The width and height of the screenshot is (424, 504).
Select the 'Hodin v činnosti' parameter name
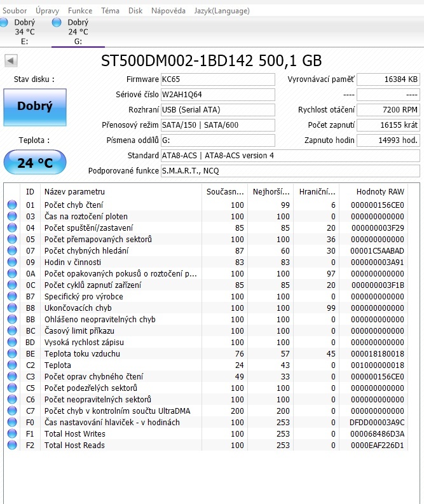(72, 262)
